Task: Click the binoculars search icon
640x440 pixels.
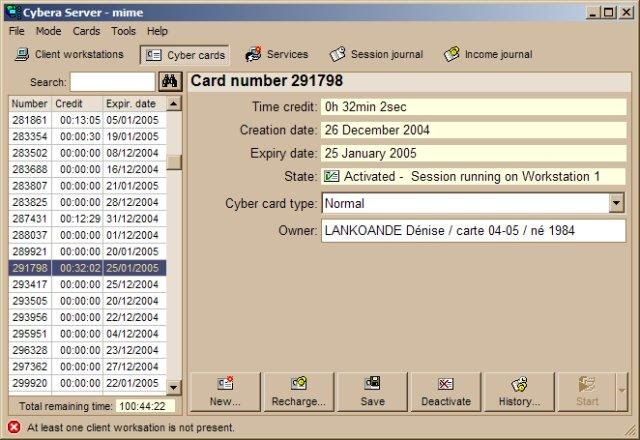Action: pyautogui.click(x=170, y=82)
